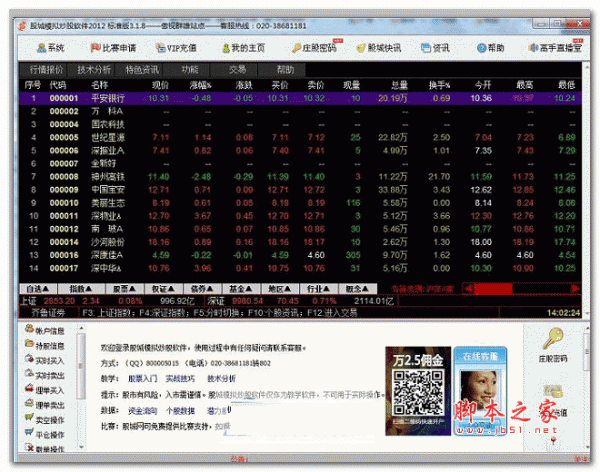
Task: Select the 万科A stock row
Action: click(300, 111)
